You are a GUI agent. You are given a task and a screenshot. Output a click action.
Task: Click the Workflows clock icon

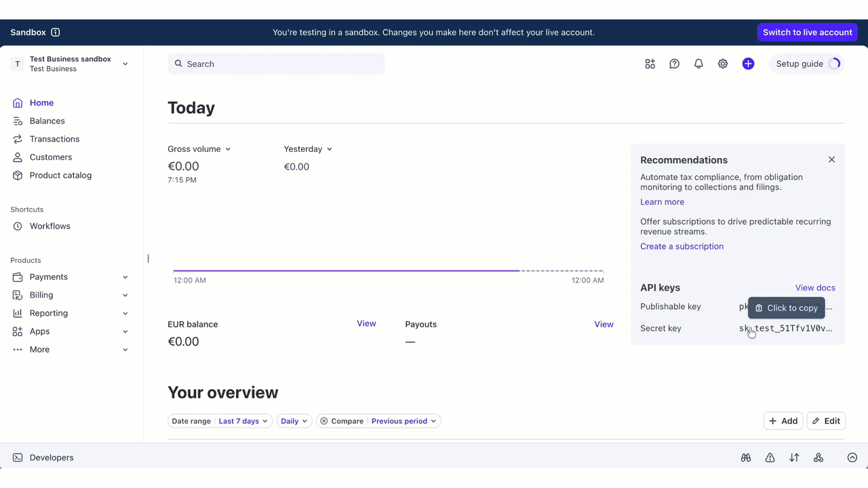[18, 226]
